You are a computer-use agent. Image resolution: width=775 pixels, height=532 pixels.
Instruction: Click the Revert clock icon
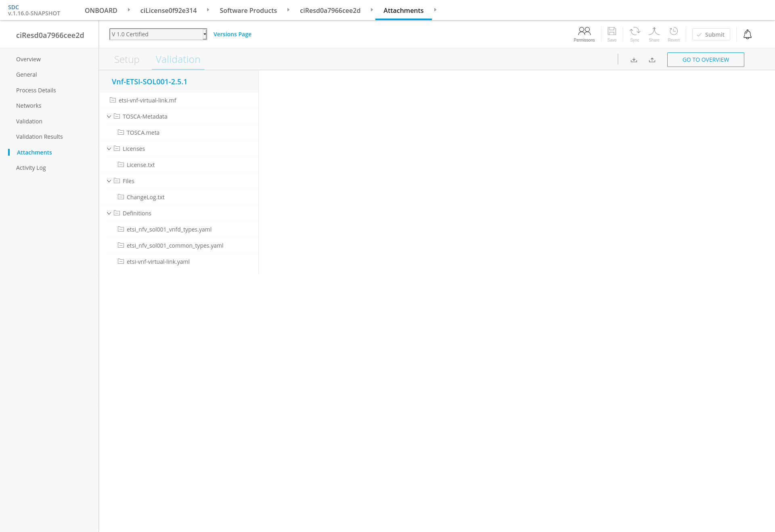[673, 31]
